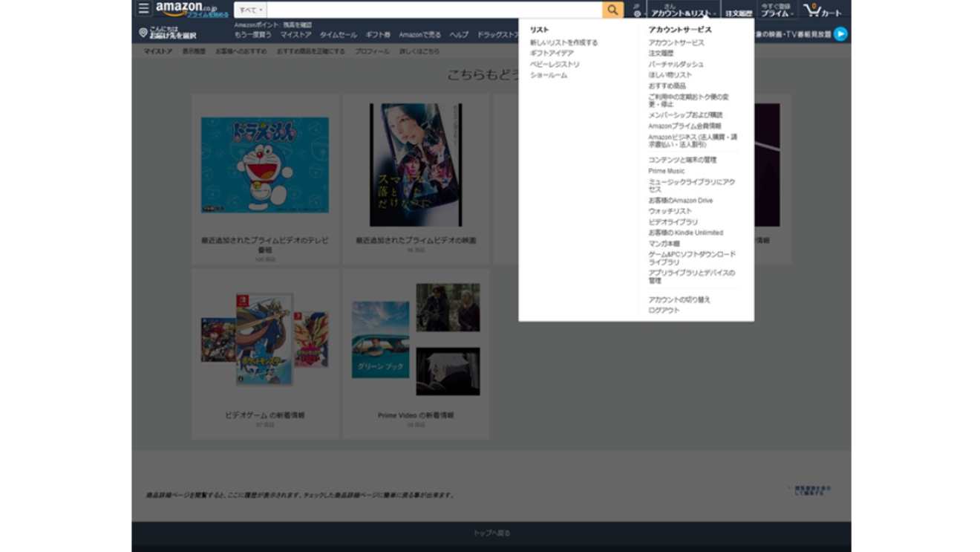Click inside the search input field
Screen dimensions: 980x552
tap(434, 10)
